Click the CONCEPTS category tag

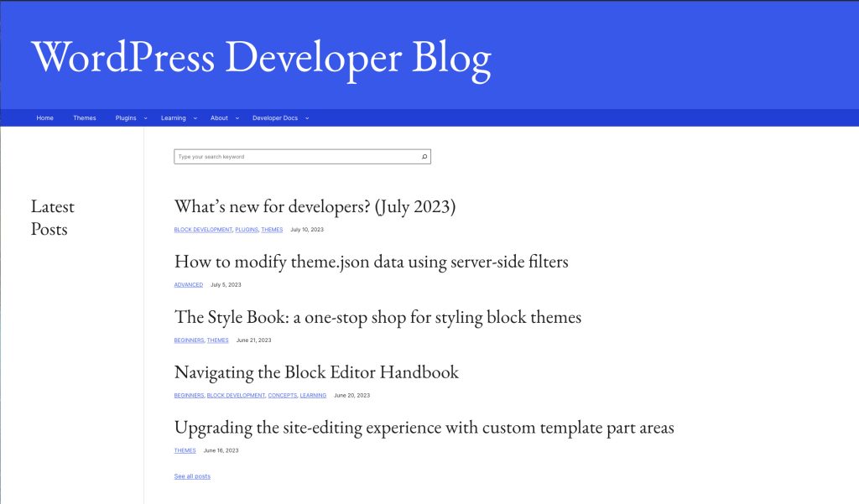click(x=282, y=396)
